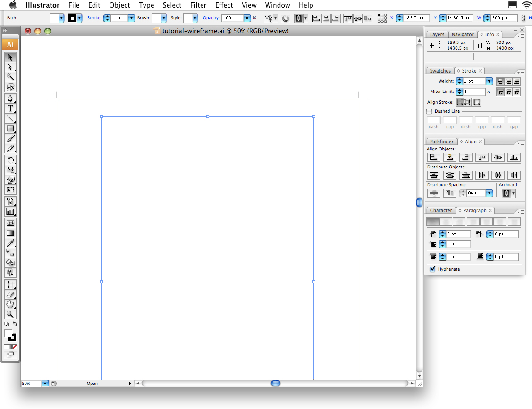Click the Opacity link in control bar
Screen dimensions: 532x409
click(211, 18)
